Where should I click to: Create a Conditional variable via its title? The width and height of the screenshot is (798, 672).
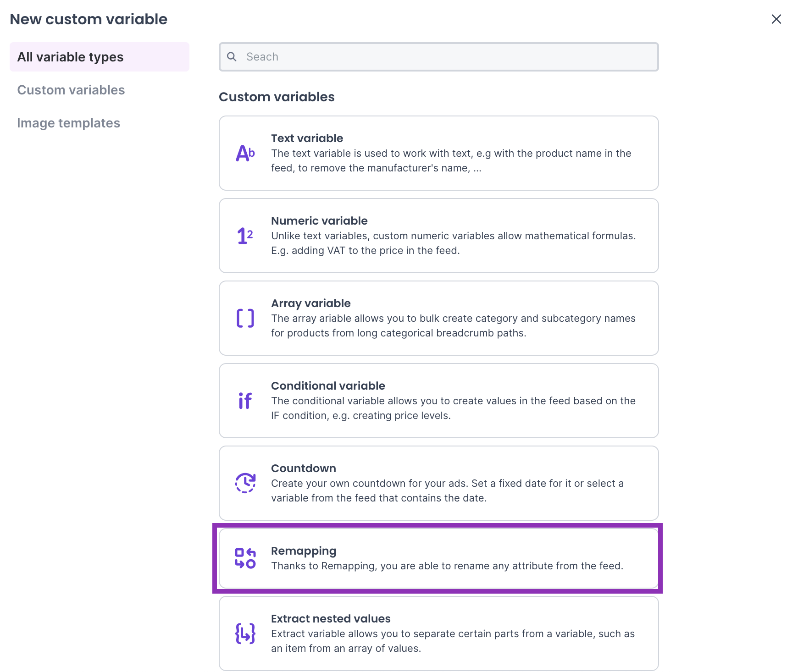[x=328, y=386]
